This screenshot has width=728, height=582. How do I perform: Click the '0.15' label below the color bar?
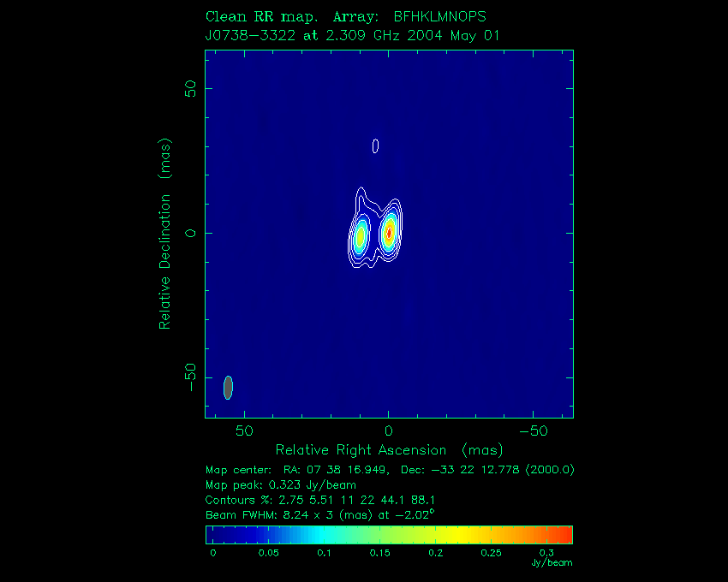tap(379, 553)
